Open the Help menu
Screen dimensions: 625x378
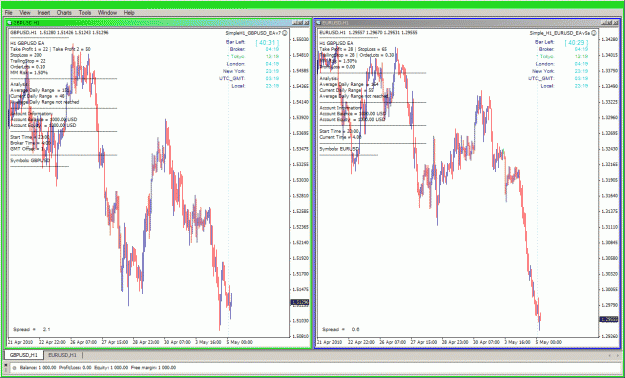tap(129, 13)
